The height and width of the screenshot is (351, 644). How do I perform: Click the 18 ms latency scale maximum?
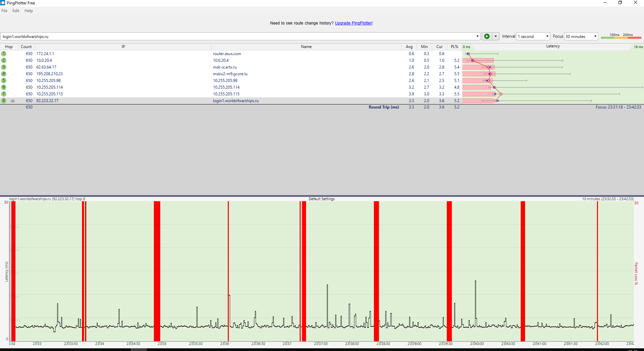638,47
